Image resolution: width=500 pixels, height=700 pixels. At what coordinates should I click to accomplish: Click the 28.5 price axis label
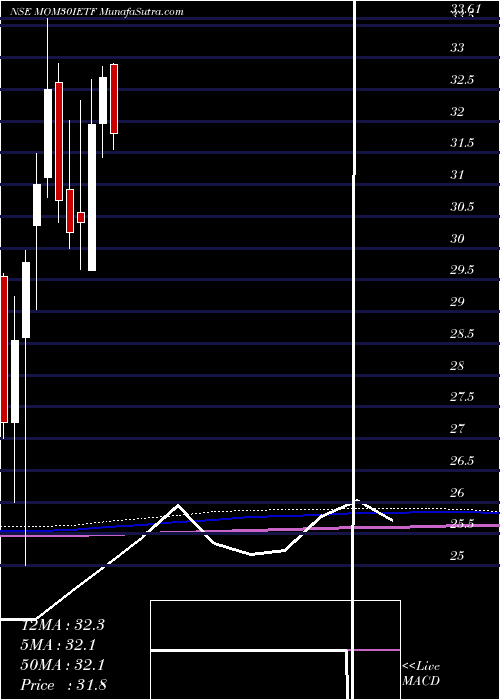(462, 334)
